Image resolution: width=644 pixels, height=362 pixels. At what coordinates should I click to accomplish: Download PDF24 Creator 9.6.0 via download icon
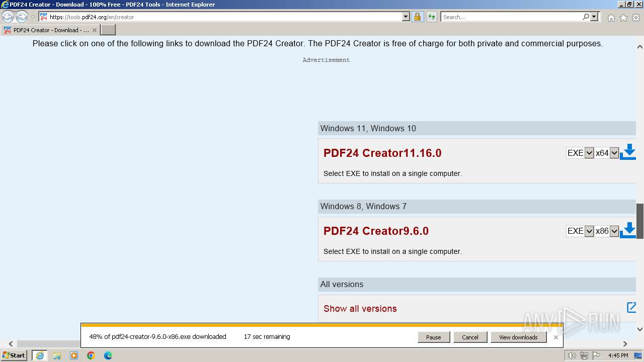click(x=628, y=230)
